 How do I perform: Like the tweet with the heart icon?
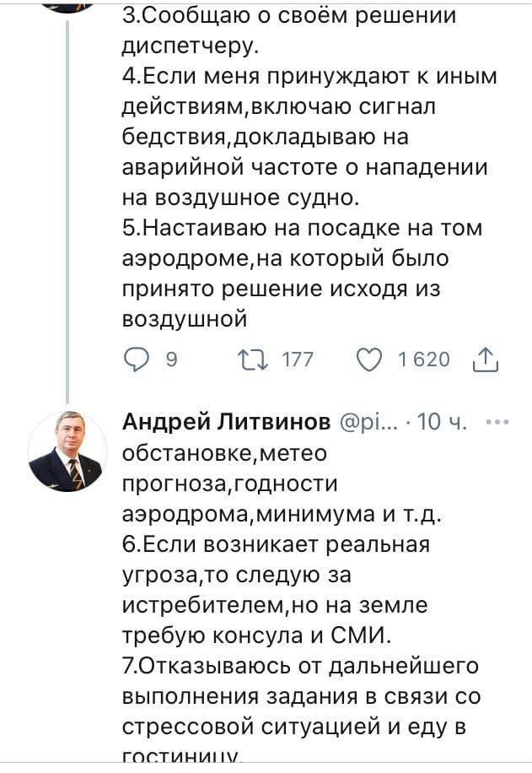[x=369, y=360]
